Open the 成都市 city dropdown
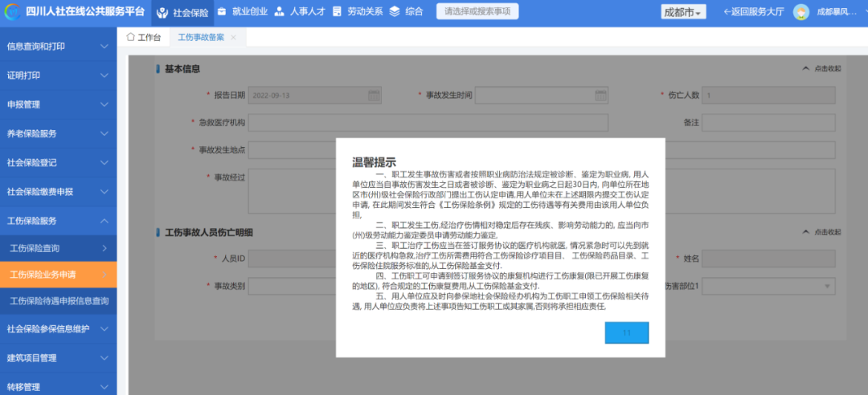Screen dimensions: 868x395 [682, 12]
